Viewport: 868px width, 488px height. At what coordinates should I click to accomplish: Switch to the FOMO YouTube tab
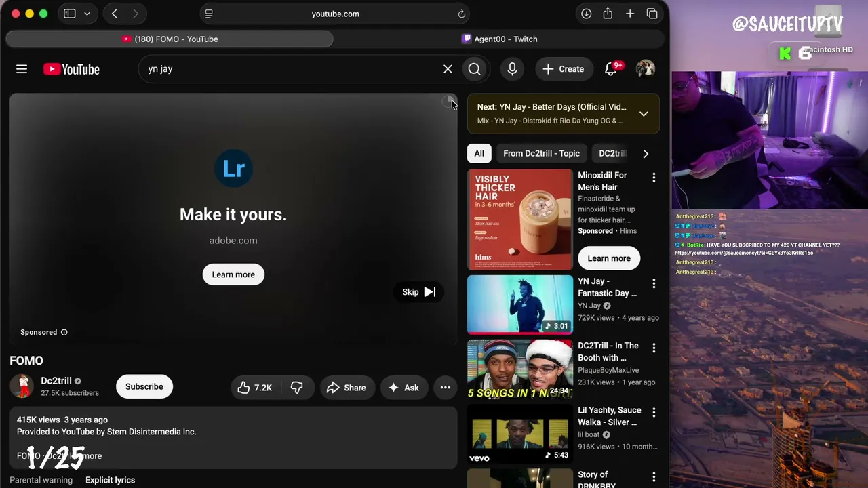(x=170, y=39)
